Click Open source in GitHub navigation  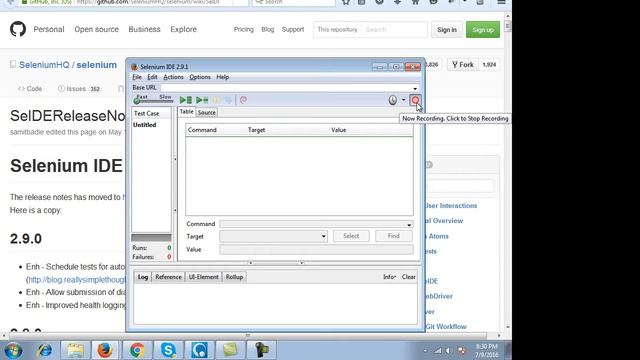click(96, 29)
